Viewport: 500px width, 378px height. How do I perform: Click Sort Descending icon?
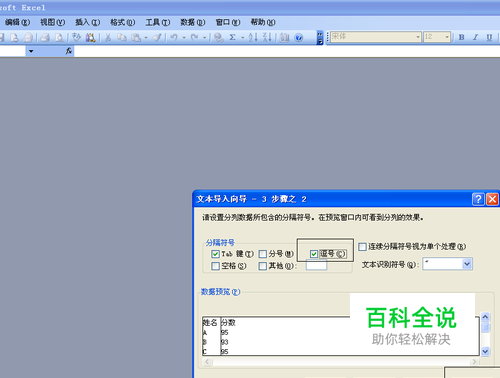pos(267,37)
